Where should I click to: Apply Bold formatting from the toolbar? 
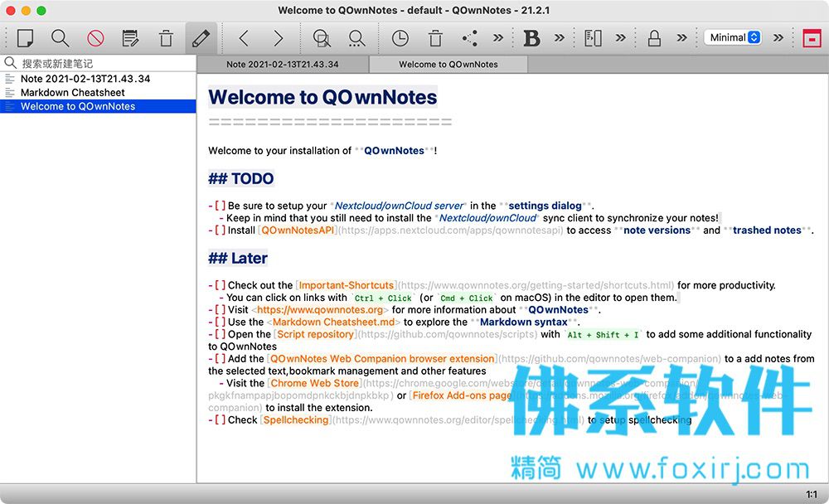coord(531,38)
